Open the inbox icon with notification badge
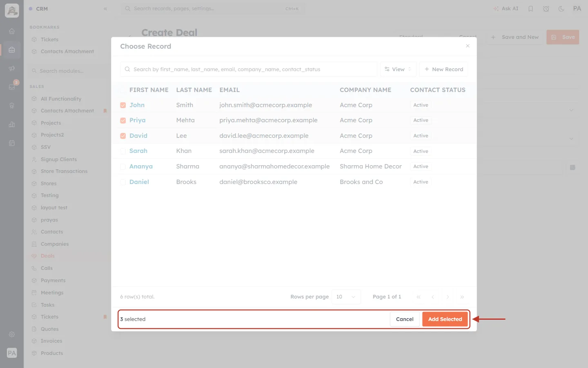 pyautogui.click(x=12, y=87)
